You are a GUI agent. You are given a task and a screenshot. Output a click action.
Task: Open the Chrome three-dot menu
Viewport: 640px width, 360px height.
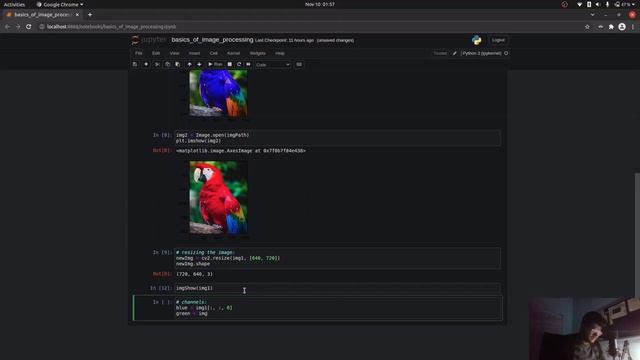click(x=633, y=27)
